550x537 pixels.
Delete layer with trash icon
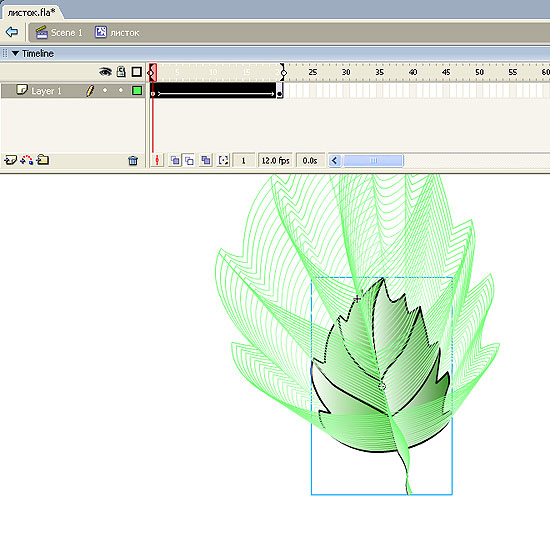click(133, 160)
